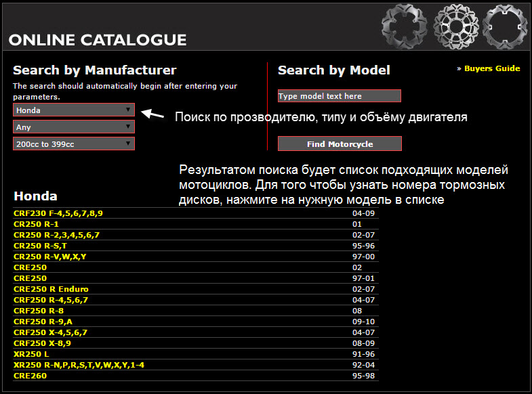Click the 09-10 year cell

[x=363, y=322]
